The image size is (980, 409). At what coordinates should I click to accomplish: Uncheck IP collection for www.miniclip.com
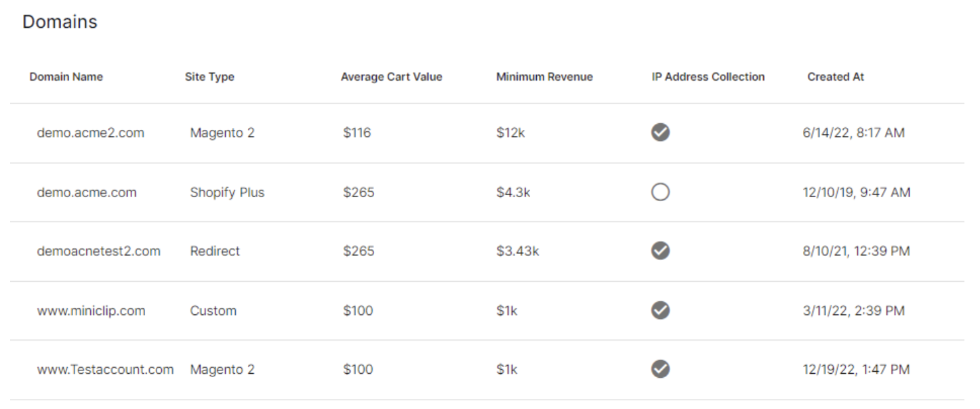[x=660, y=311]
